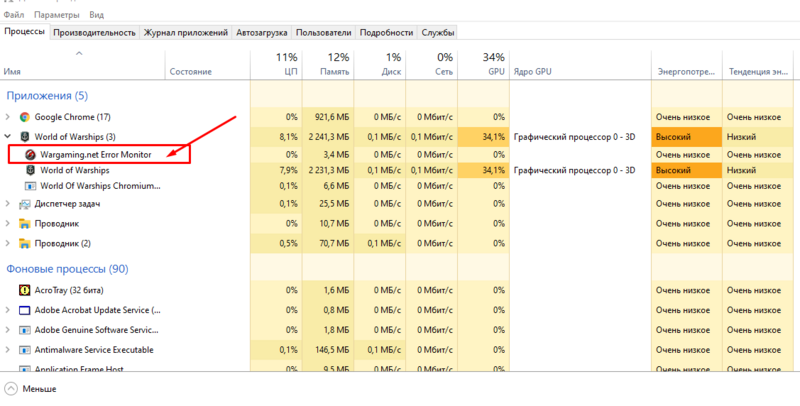800x406 pixels.
Task: Select the Antimalware Service Executable name
Action: coord(94,350)
